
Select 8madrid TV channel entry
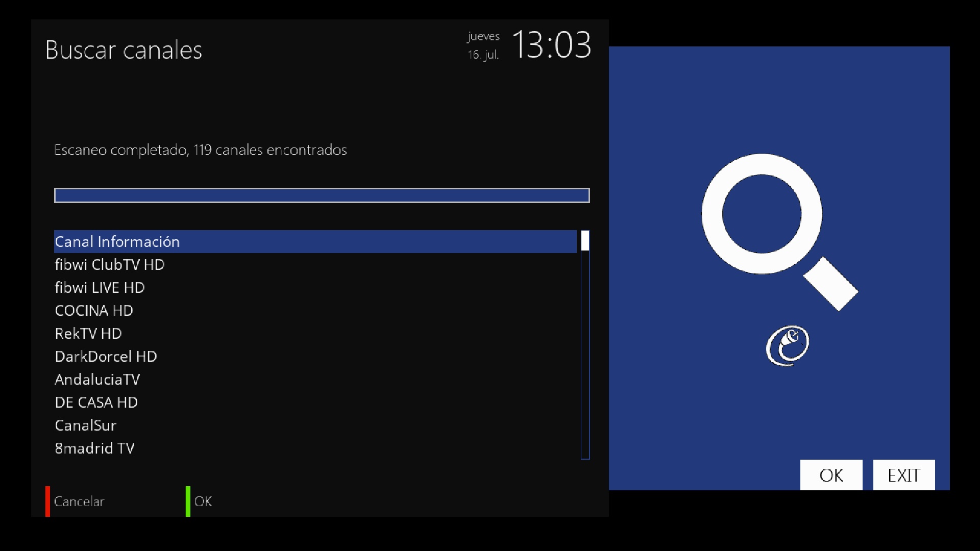[x=315, y=448]
